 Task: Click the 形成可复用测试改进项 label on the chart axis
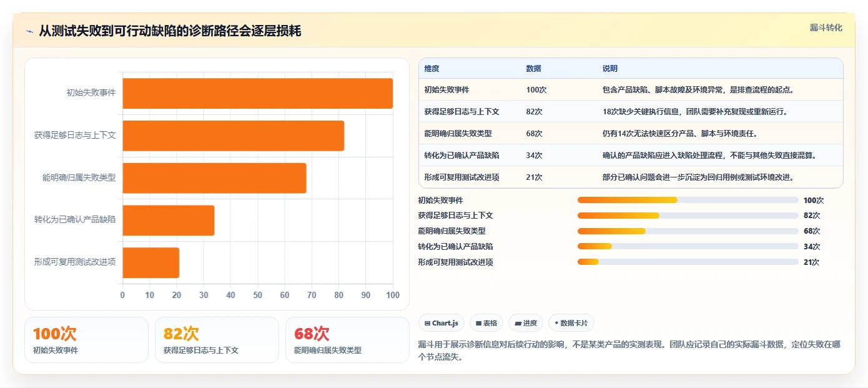pyautogui.click(x=75, y=262)
